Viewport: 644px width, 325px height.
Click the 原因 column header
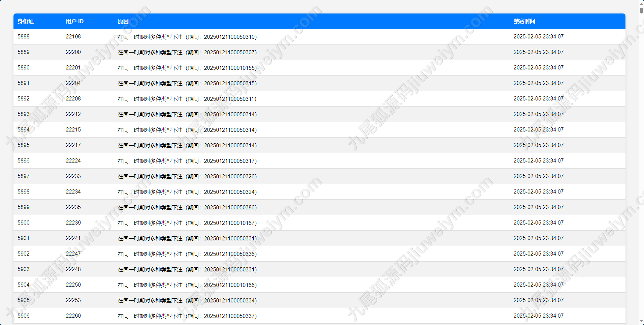(123, 21)
